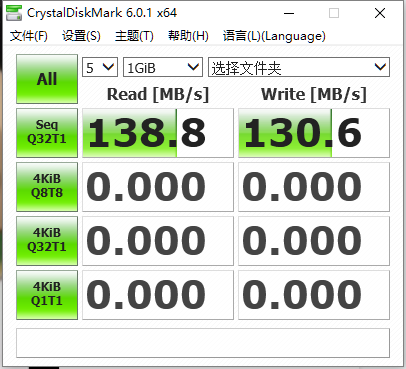Click the 4KiB Q32T1 write value 0.000
This screenshot has width=406, height=369.
tap(314, 241)
